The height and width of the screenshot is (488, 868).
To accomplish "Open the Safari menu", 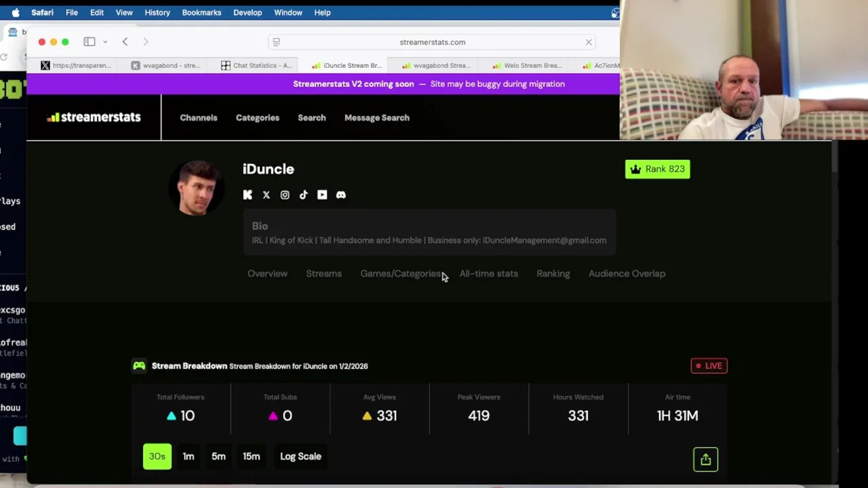I will 42,12.
